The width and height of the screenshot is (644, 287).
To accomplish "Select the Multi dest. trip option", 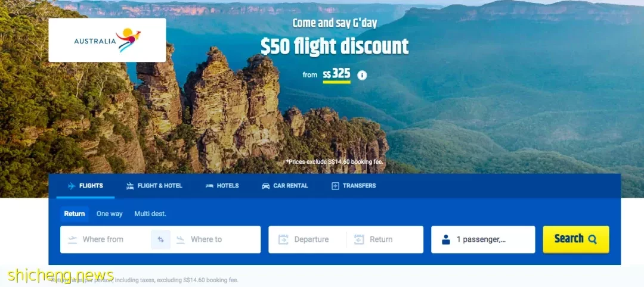I will (150, 214).
